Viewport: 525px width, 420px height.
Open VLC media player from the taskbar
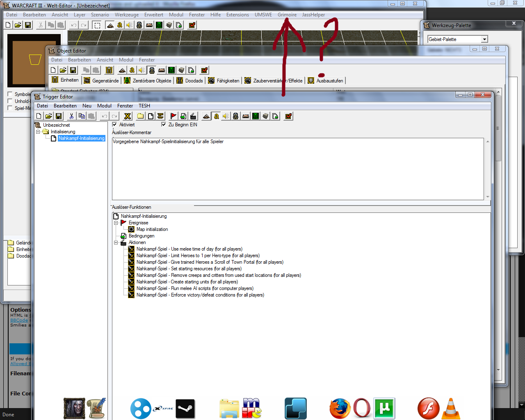tap(451, 409)
